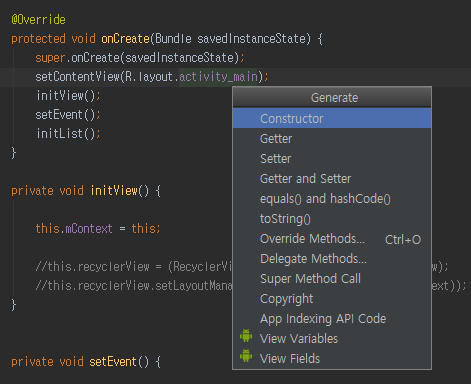The height and width of the screenshot is (384, 471).
Task: Click the Generate popup title bar
Action: click(x=332, y=97)
